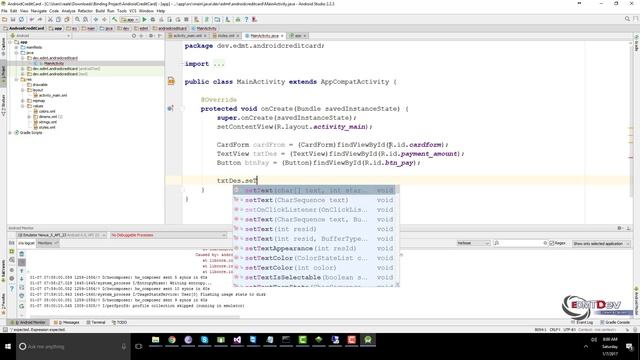Click the green Run app button
The height and width of the screenshot is (360, 640).
click(x=144, y=19)
